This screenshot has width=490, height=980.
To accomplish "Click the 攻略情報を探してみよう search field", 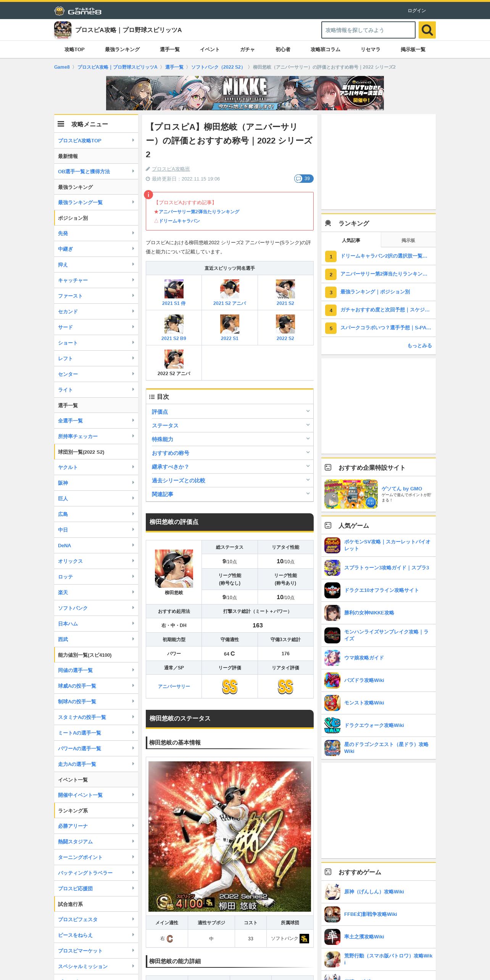I will click(368, 30).
